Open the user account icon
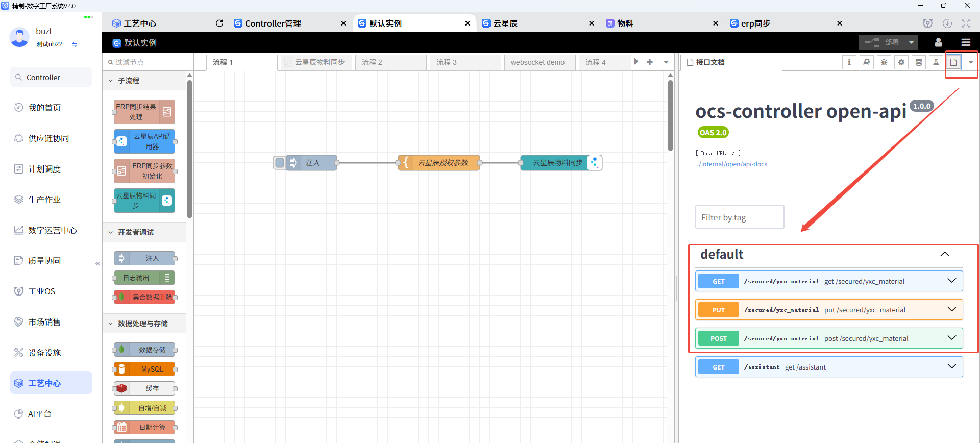Screen dimensions: 980x443 (x=938, y=42)
